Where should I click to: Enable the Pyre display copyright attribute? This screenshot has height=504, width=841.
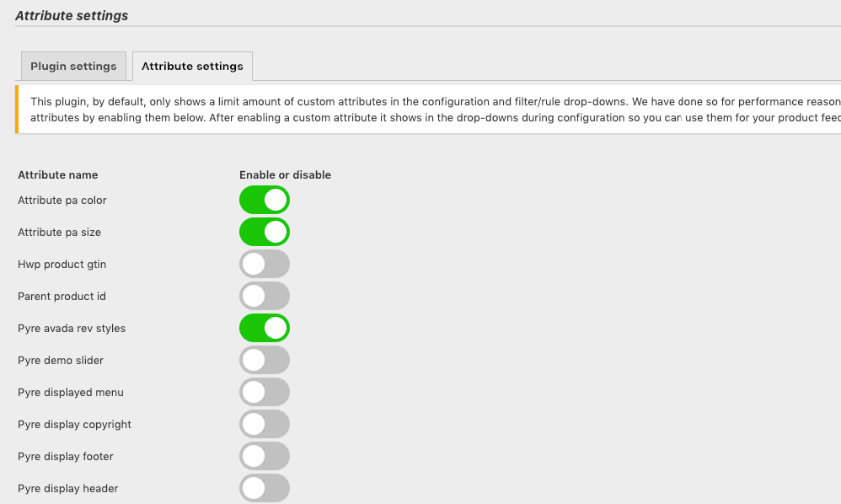265,424
